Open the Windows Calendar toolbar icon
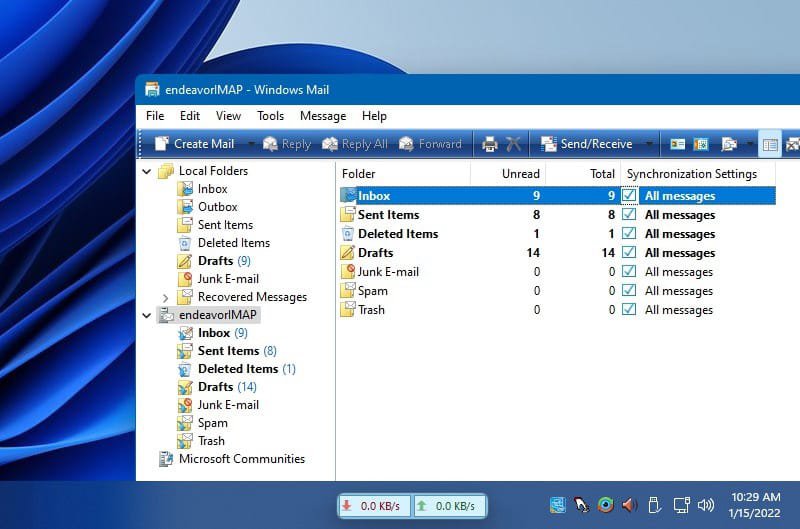 click(x=702, y=144)
